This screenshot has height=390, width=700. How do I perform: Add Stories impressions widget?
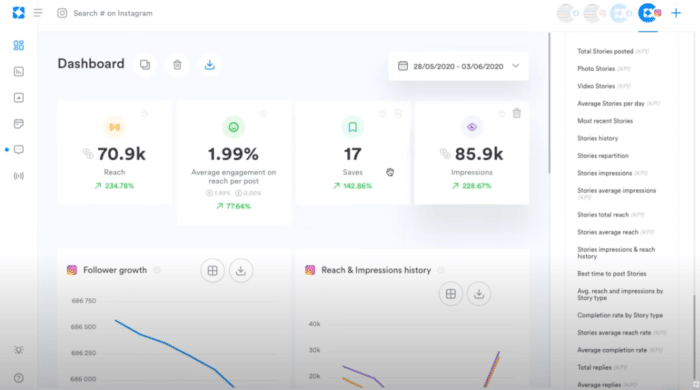(612, 173)
